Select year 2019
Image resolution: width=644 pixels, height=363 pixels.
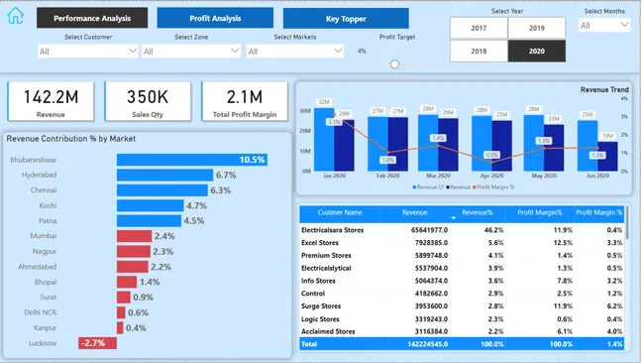536,28
